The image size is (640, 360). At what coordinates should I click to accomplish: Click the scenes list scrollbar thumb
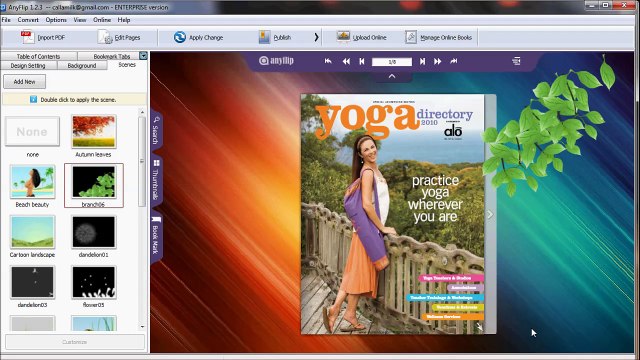pos(142,162)
